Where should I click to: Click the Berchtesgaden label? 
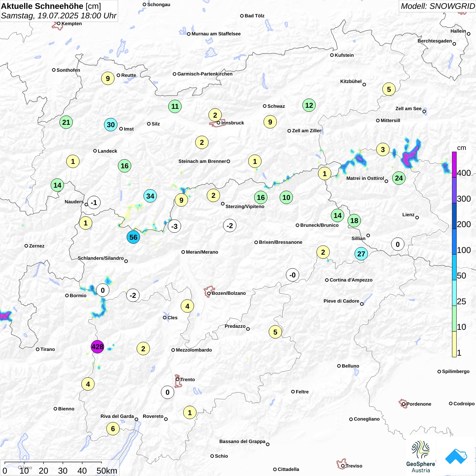(x=435, y=41)
